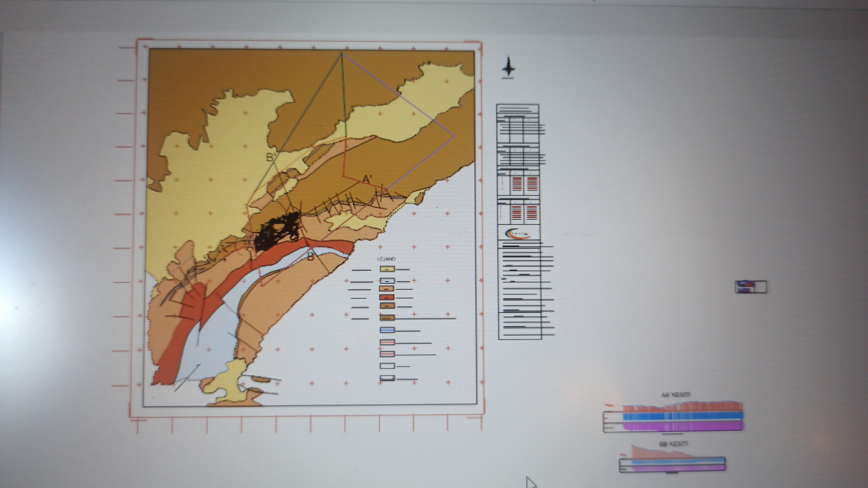Click the A' section line label

click(x=367, y=179)
